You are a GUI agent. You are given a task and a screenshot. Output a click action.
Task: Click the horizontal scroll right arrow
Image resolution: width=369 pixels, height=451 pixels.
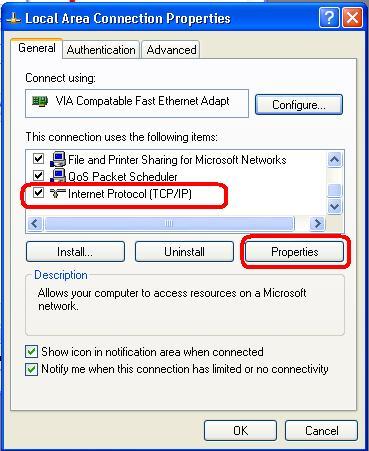coord(317,223)
